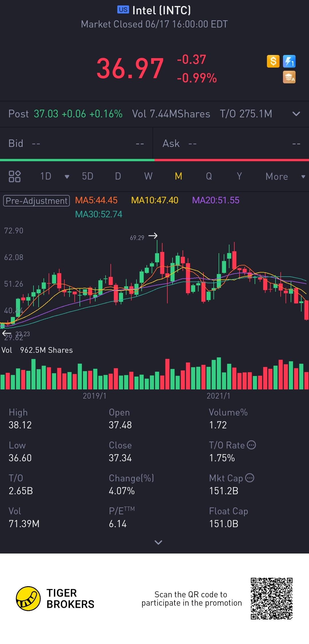Tap the T/O Rate info icon

pyautogui.click(x=251, y=445)
